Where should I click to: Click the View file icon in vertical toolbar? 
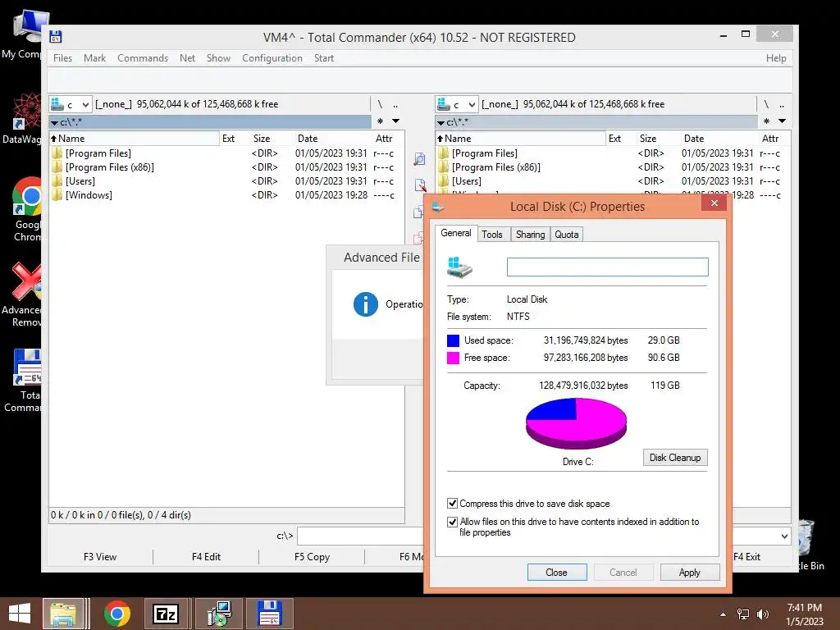(419, 159)
